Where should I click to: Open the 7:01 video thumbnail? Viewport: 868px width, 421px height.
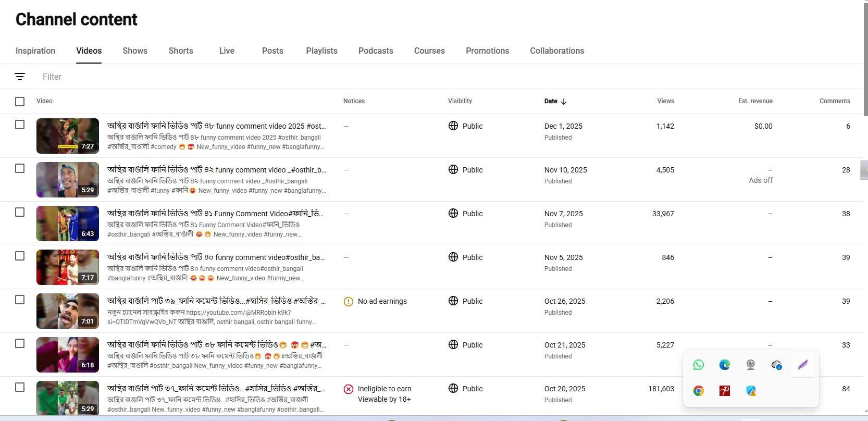point(68,311)
